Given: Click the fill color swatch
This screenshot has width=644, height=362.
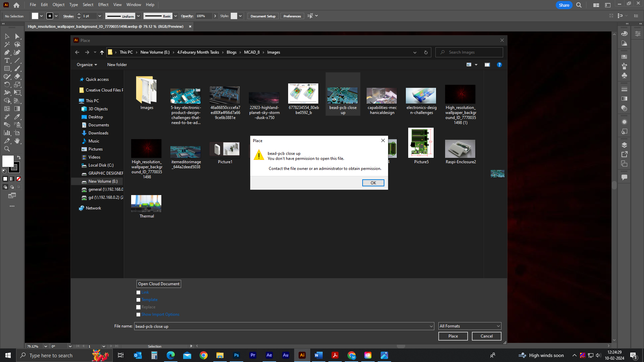Looking at the screenshot, I should pyautogui.click(x=8, y=162).
